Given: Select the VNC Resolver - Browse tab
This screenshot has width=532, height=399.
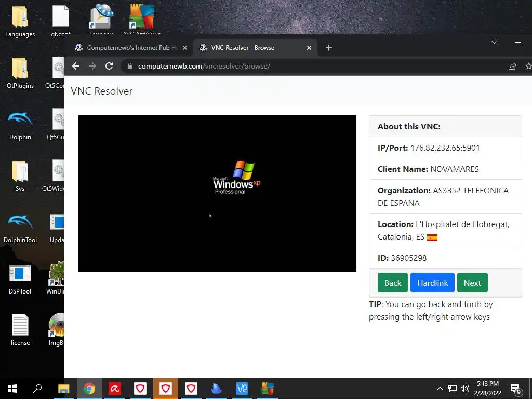Looking at the screenshot, I should (x=255, y=48).
